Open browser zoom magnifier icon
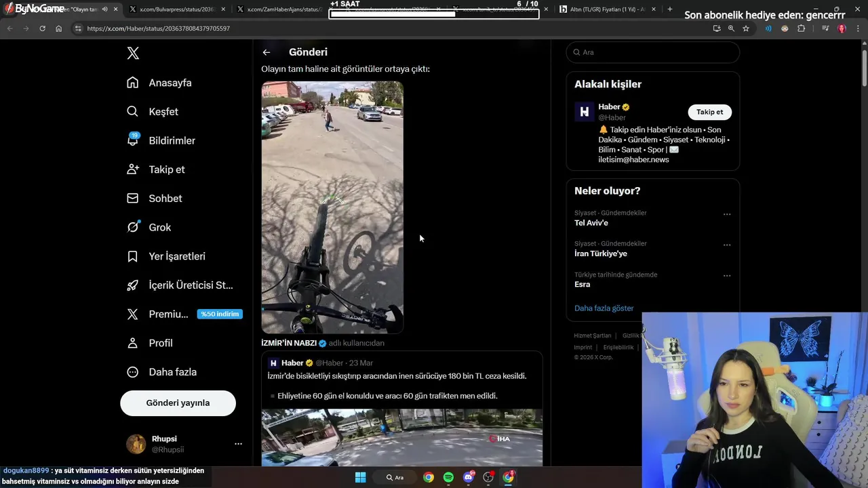Viewport: 868px width, 488px height. (731, 28)
